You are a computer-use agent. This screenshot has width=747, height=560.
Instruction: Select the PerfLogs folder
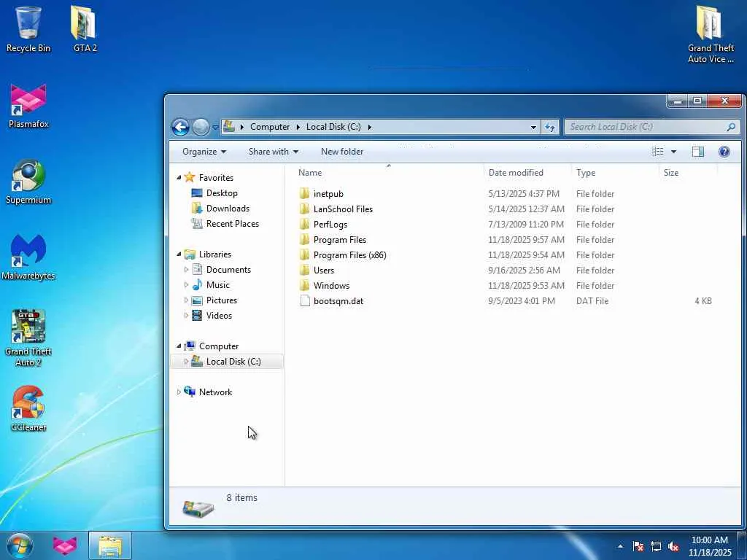(x=330, y=225)
